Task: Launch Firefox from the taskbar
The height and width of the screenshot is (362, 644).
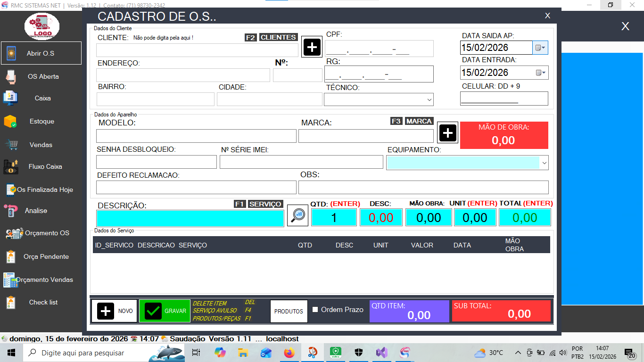Action: [289, 353]
